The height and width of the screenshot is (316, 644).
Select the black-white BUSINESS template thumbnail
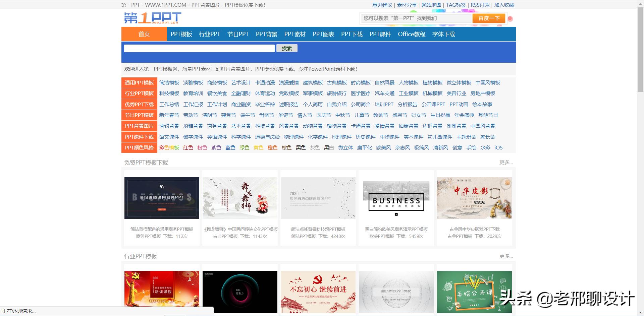396,198
